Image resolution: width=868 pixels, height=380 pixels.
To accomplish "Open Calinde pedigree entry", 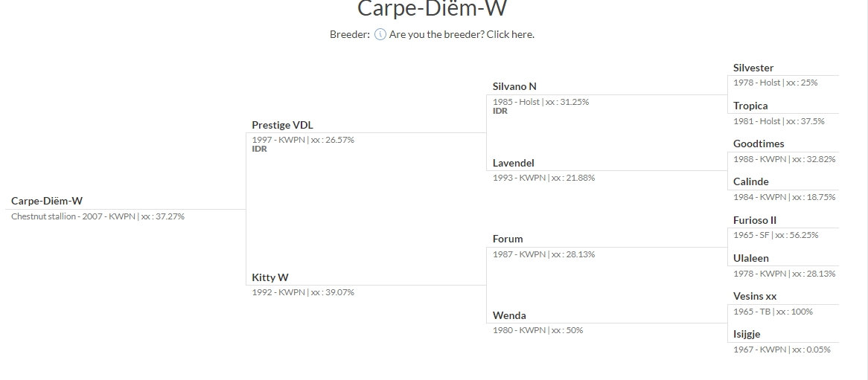I will [x=751, y=181].
